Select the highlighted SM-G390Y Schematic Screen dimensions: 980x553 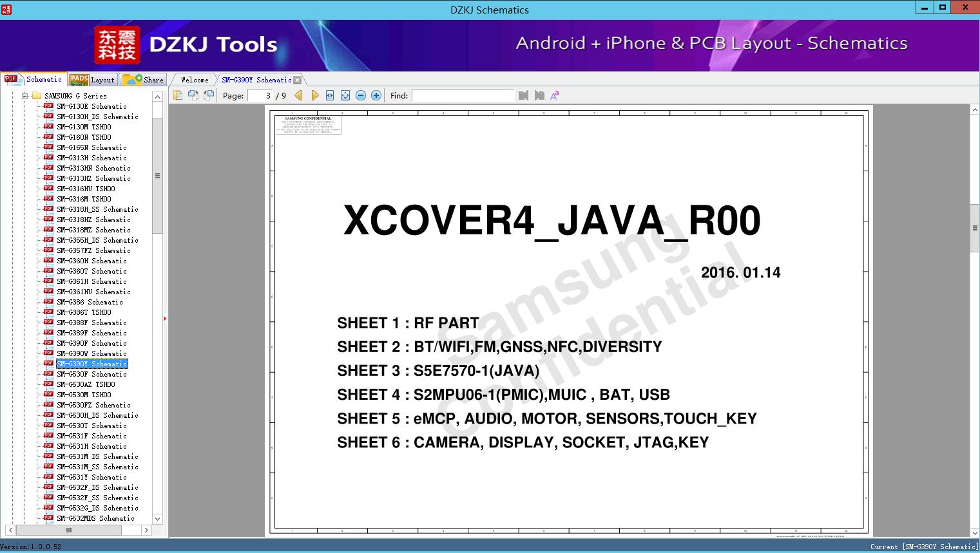(x=91, y=364)
